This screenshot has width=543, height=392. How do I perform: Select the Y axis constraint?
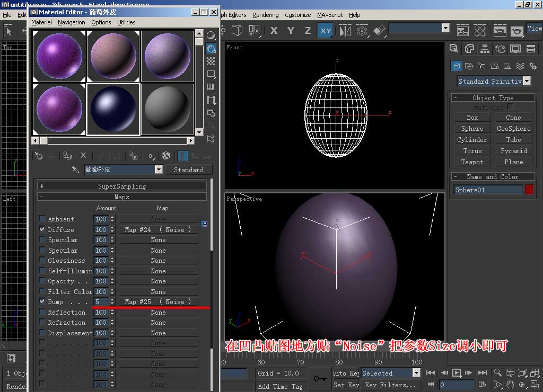click(291, 30)
